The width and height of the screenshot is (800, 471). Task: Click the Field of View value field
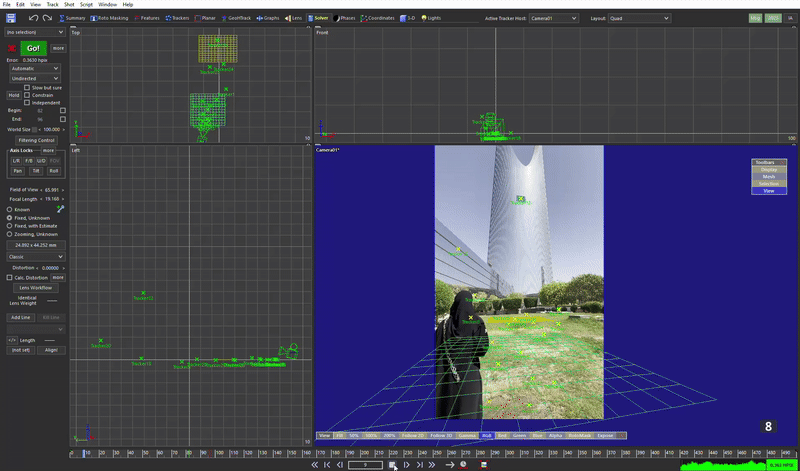pyautogui.click(x=52, y=190)
